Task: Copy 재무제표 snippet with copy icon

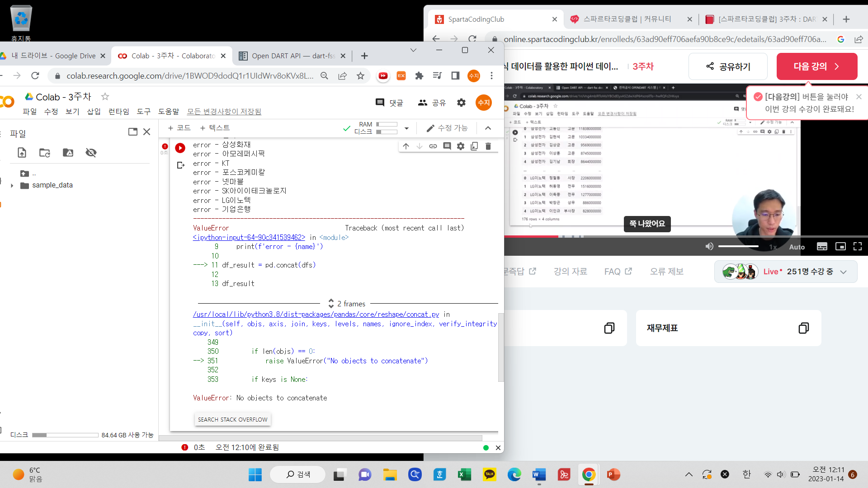Action: pyautogui.click(x=803, y=328)
